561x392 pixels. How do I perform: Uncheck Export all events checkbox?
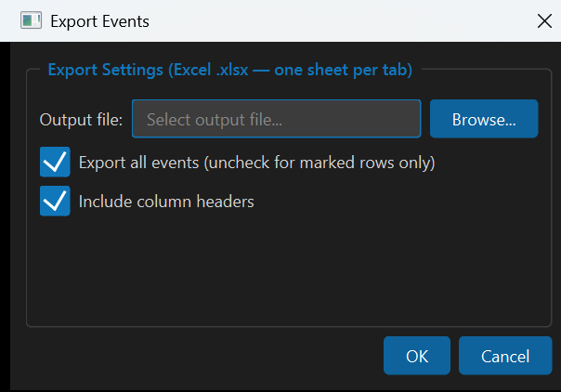[55, 162]
